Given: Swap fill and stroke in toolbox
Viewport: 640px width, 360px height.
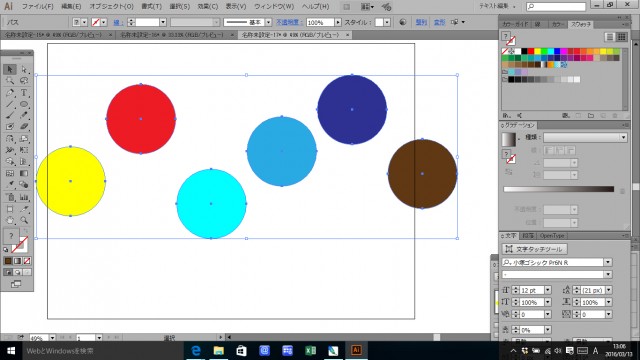Looking at the screenshot, I should coord(26,232).
